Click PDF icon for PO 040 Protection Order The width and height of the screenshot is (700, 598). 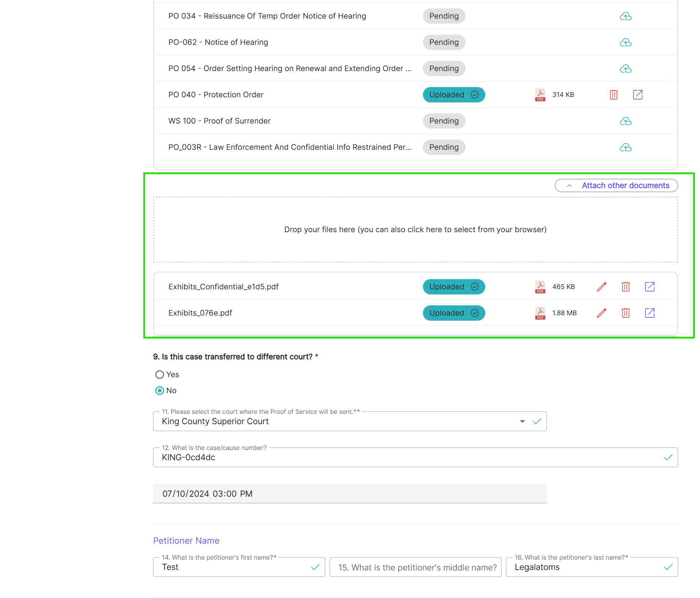click(x=540, y=95)
